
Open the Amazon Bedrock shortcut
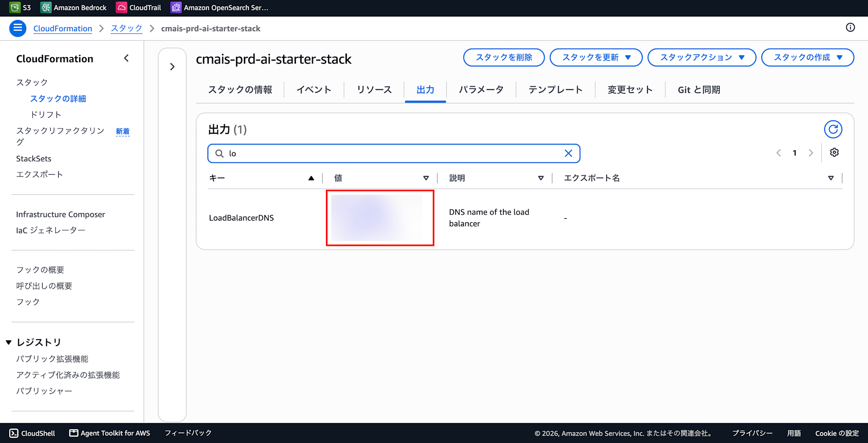[73, 7]
